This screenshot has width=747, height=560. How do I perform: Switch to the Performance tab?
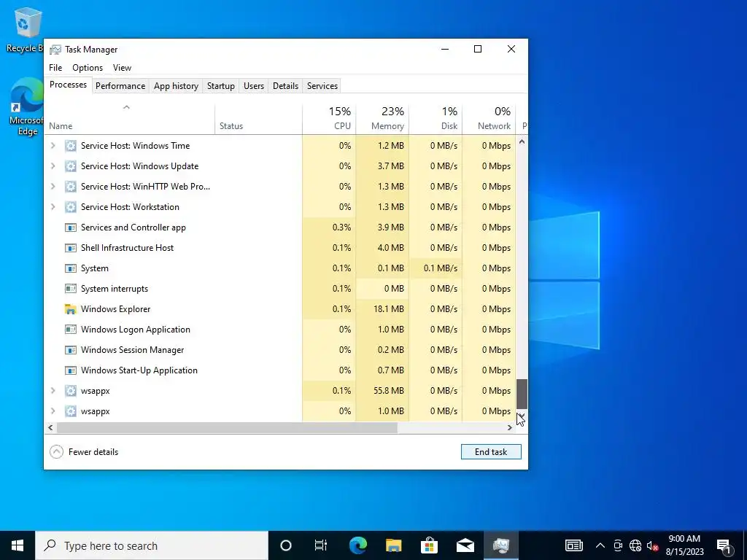coord(120,86)
